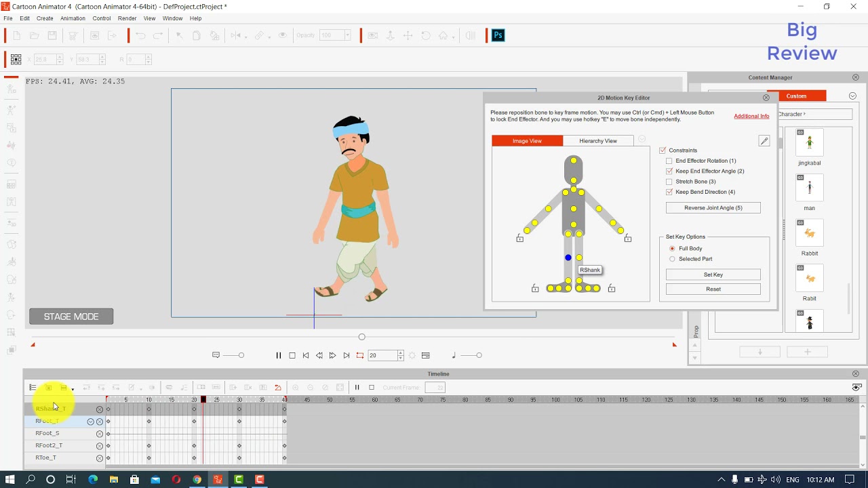Image resolution: width=868 pixels, height=488 pixels.
Task: Click the Set Key button
Action: pyautogui.click(x=713, y=274)
